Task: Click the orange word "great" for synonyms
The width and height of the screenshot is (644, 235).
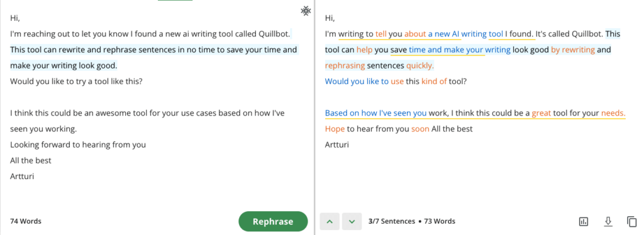Action: point(541,112)
